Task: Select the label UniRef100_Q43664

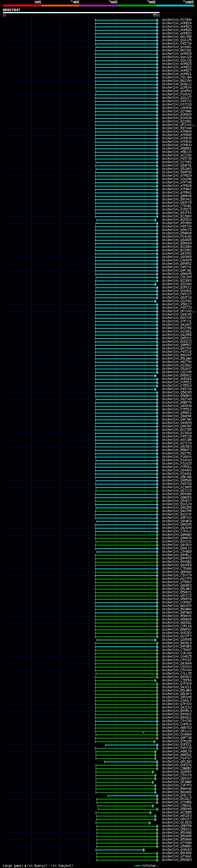Action: pyautogui.click(x=177, y=663)
